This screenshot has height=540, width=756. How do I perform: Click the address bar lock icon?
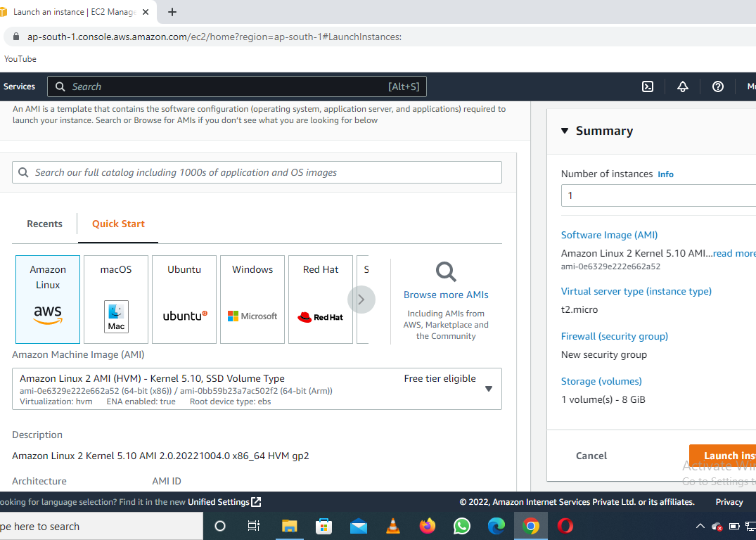coord(16,37)
